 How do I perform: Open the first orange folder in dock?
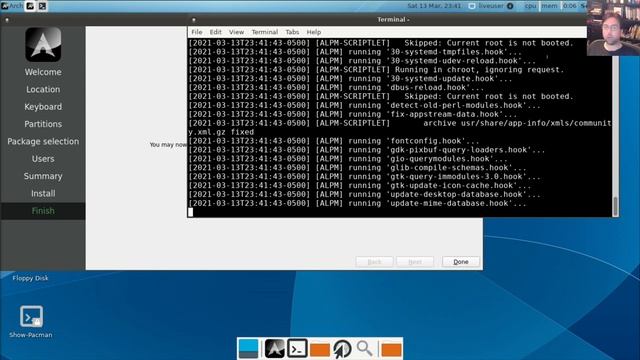click(320, 349)
